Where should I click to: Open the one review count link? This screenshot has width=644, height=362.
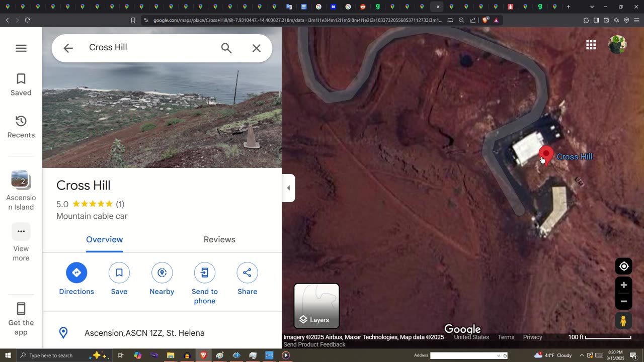[x=120, y=204]
